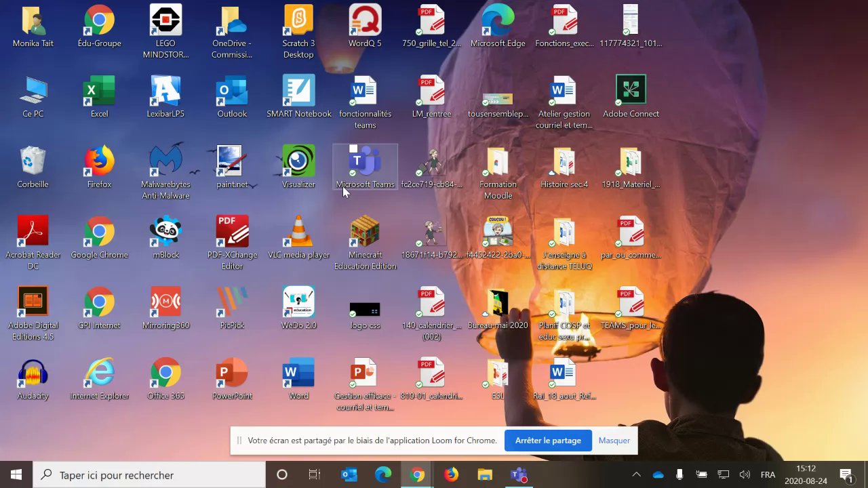Open GPI Internet shortcut
Screen dimensions: 868x488
pos(99,309)
